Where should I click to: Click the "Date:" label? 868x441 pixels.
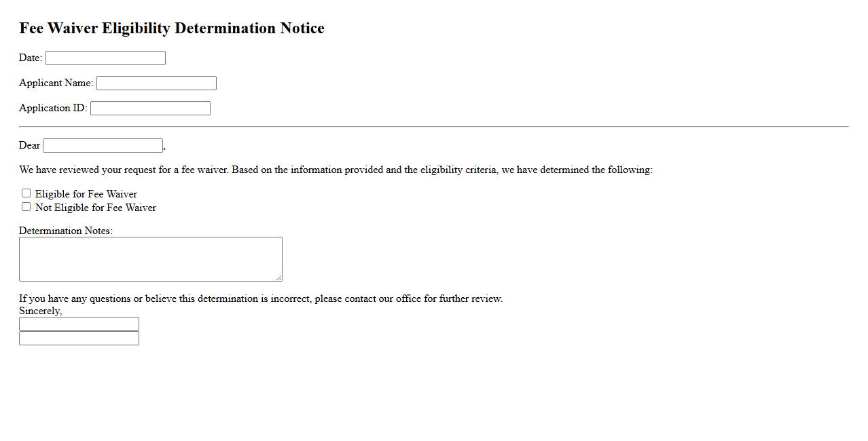click(31, 58)
